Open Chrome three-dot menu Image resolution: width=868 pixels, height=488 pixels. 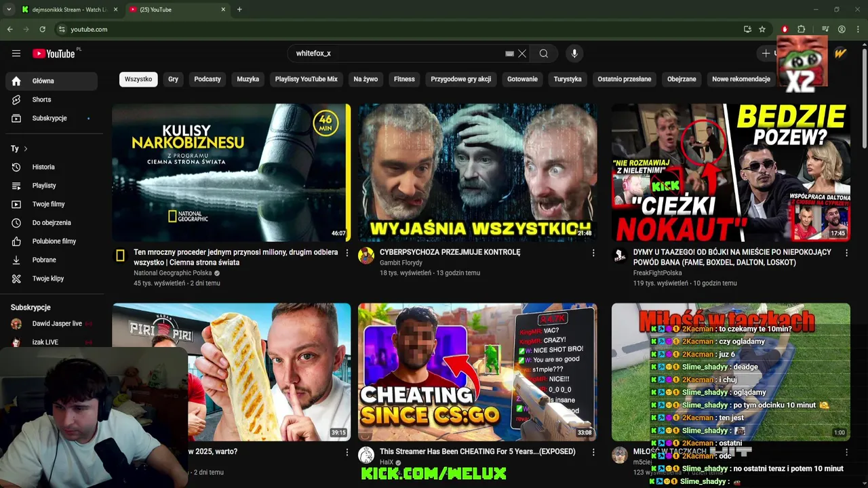(858, 29)
